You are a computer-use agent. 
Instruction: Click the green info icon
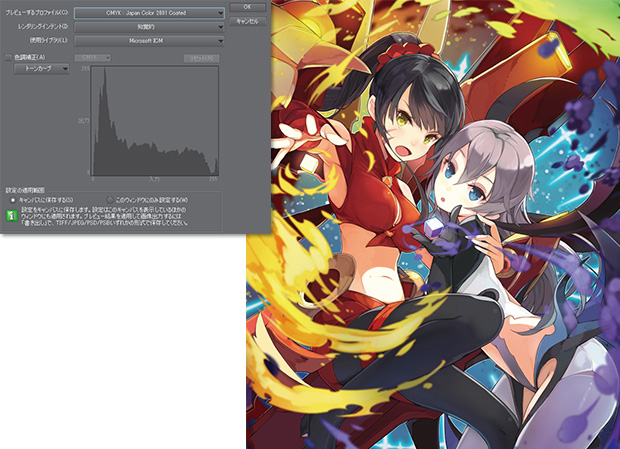[x=12, y=215]
